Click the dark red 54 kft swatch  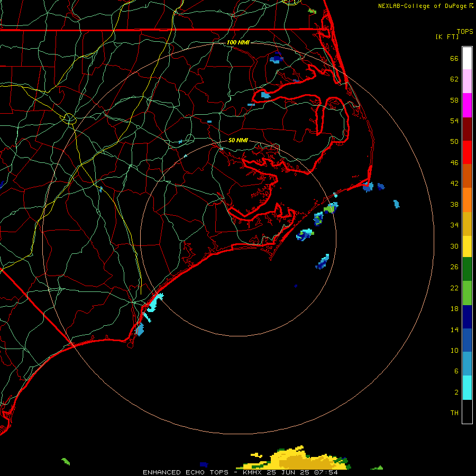tap(467, 129)
